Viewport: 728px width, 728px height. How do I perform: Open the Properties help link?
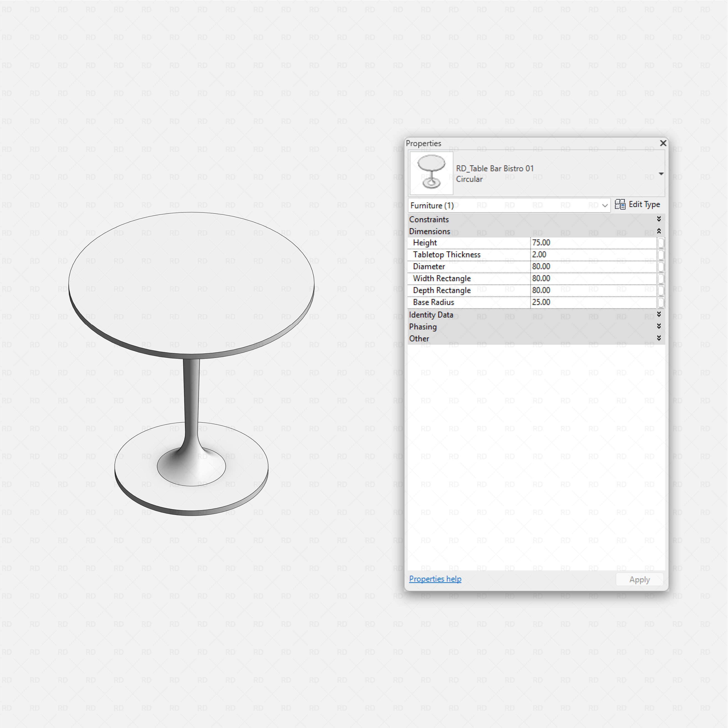coord(435,579)
